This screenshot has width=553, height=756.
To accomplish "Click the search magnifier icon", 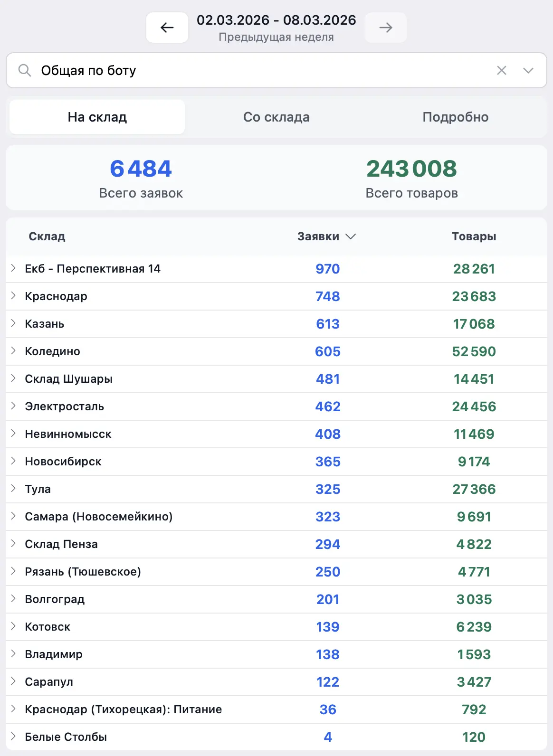I will (x=25, y=70).
